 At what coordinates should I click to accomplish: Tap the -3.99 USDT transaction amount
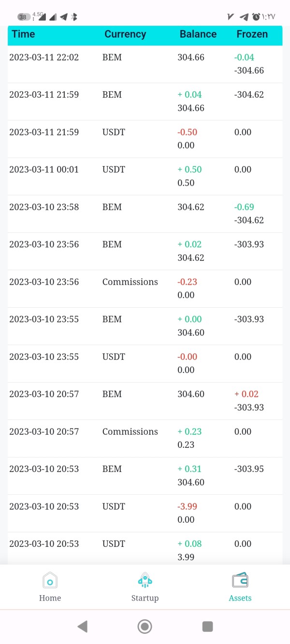tap(188, 506)
